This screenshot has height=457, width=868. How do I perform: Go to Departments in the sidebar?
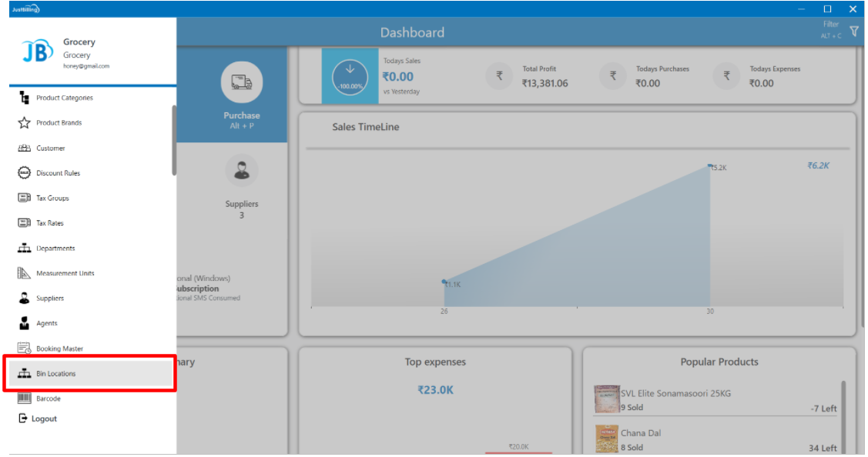click(55, 249)
